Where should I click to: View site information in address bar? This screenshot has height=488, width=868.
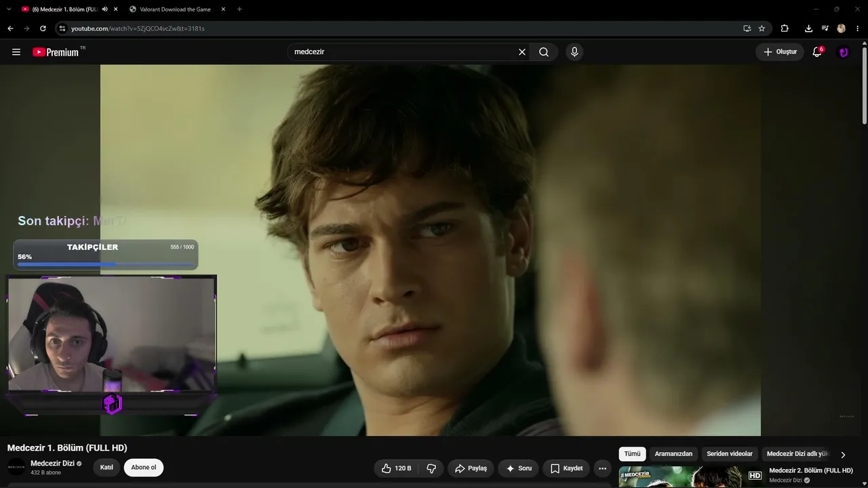click(x=62, y=28)
